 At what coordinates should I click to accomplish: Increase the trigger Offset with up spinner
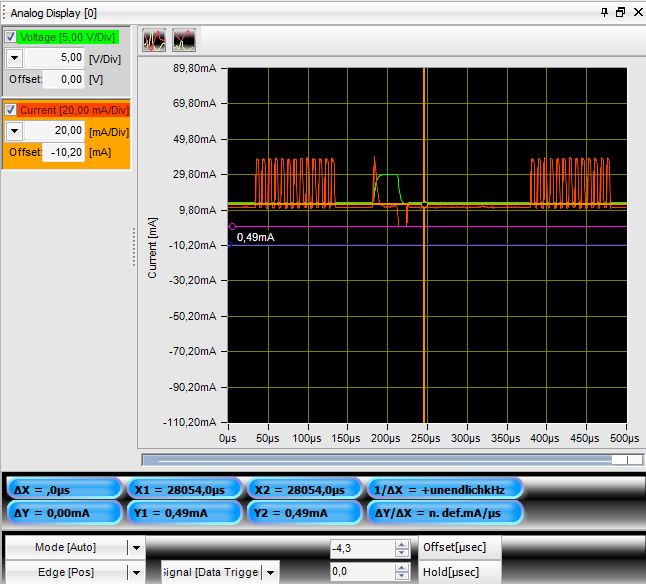pos(402,545)
